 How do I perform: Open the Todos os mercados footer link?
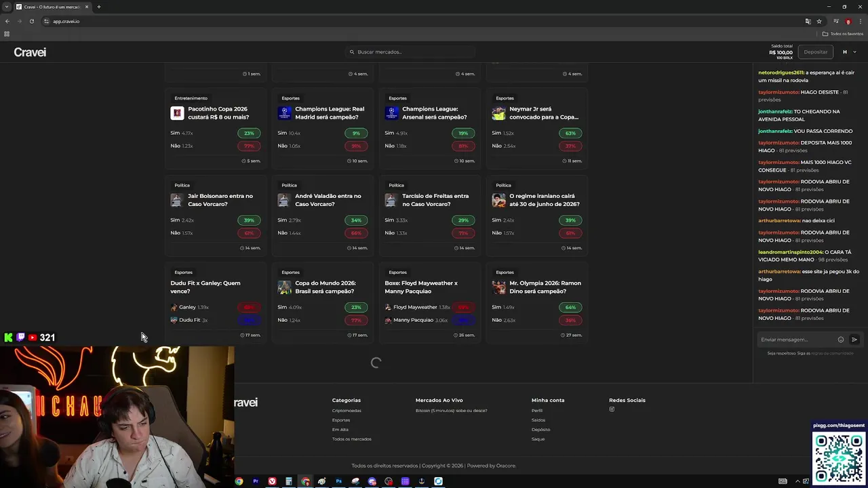click(x=352, y=439)
